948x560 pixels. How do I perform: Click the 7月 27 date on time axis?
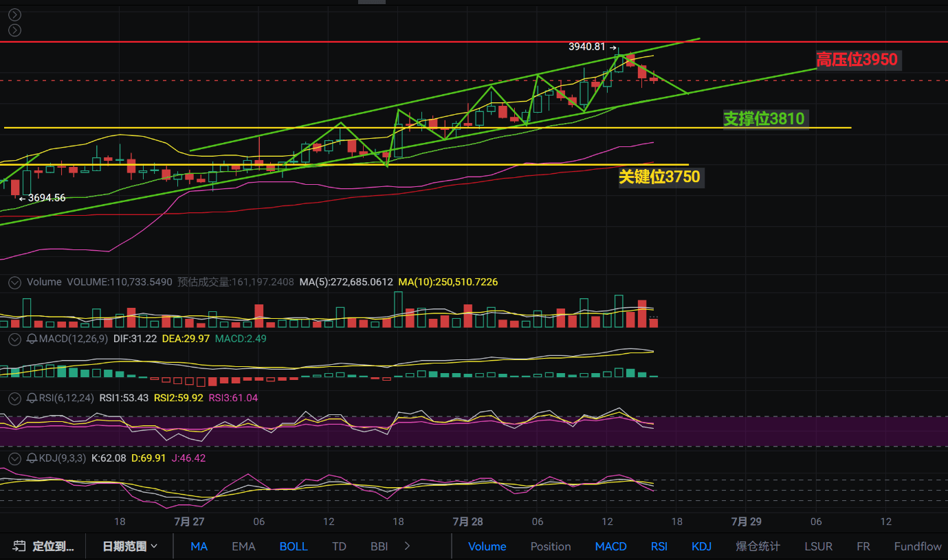189,522
